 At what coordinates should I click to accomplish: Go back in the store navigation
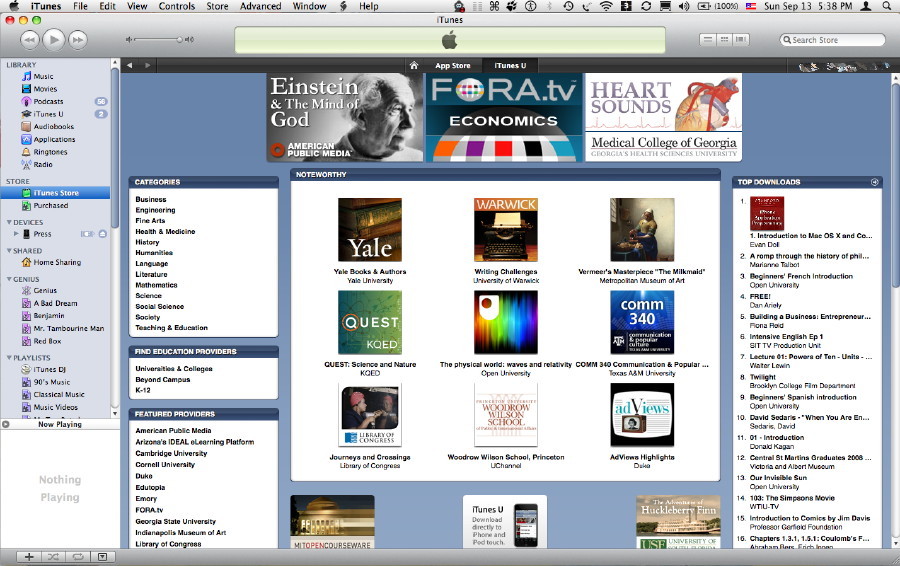pyautogui.click(x=130, y=65)
